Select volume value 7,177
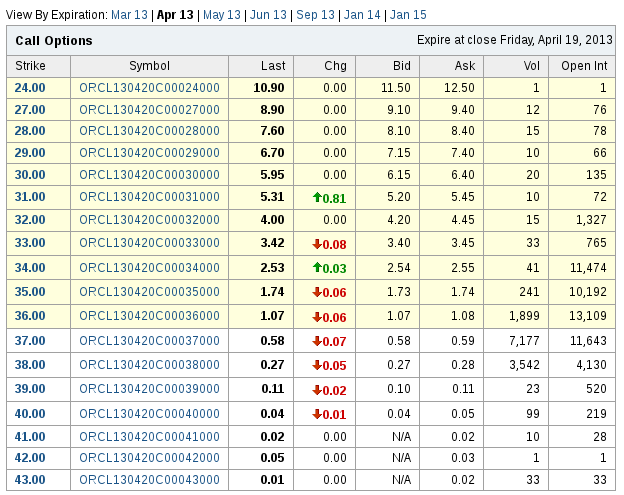624x495 pixels. (x=525, y=341)
